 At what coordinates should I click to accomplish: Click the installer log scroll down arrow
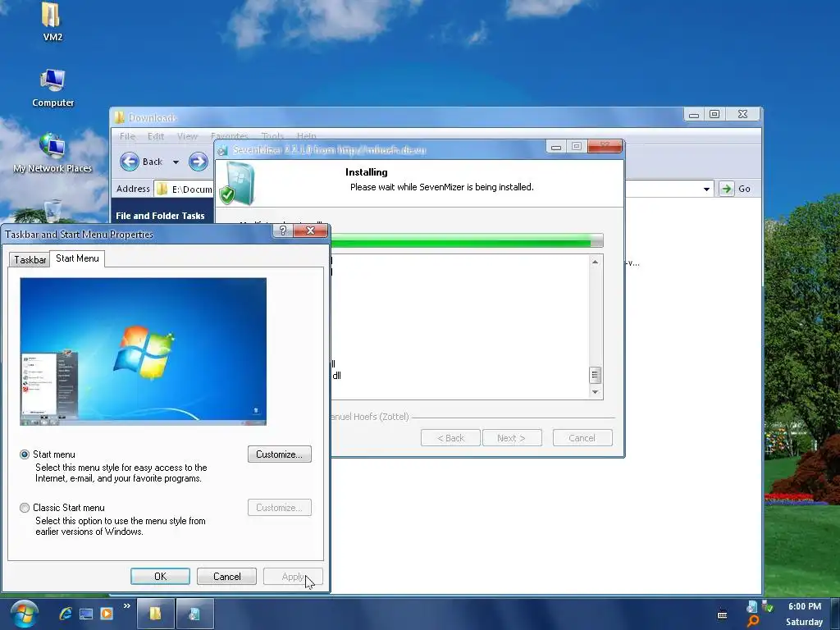[595, 392]
